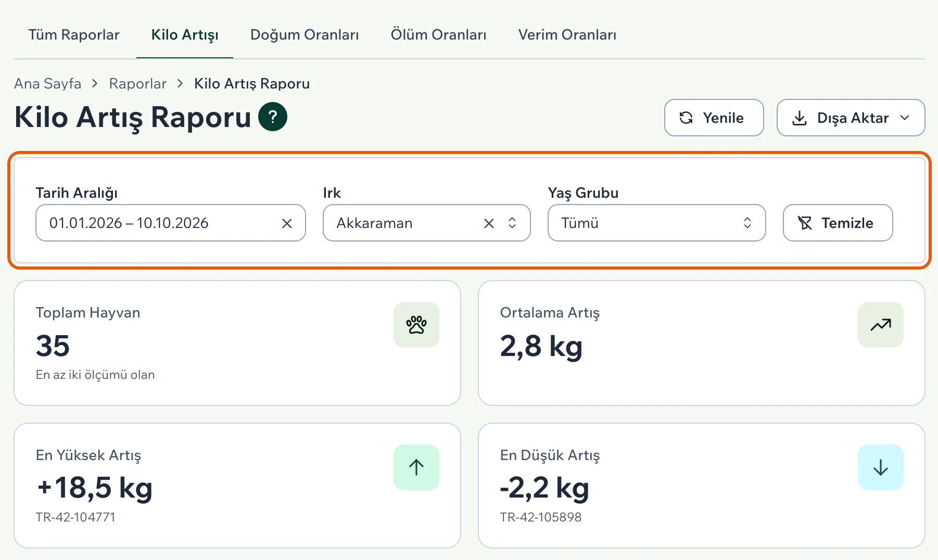The image size is (938, 560).
Task: Click the 2,8 kg average value
Action: [541, 346]
